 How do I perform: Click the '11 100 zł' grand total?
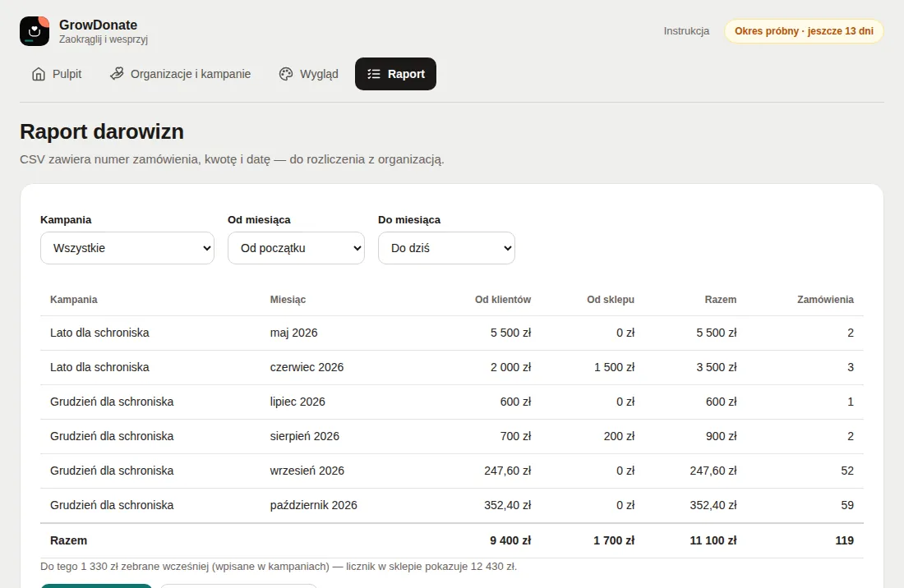pos(713,540)
